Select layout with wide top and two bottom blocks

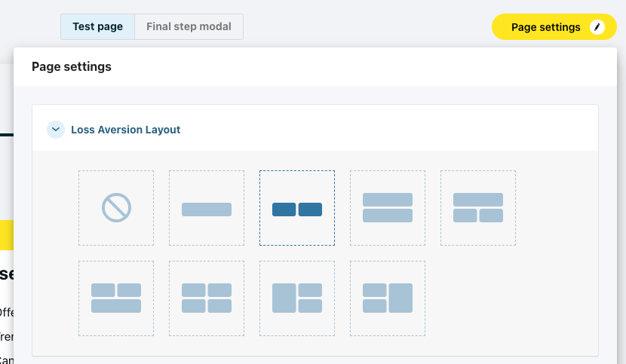[x=478, y=208]
